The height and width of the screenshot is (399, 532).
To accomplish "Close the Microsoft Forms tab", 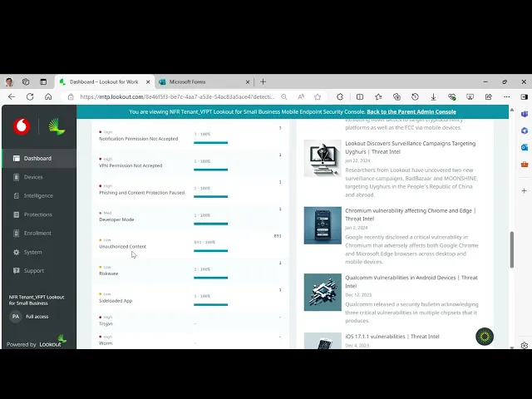I will click(x=248, y=82).
